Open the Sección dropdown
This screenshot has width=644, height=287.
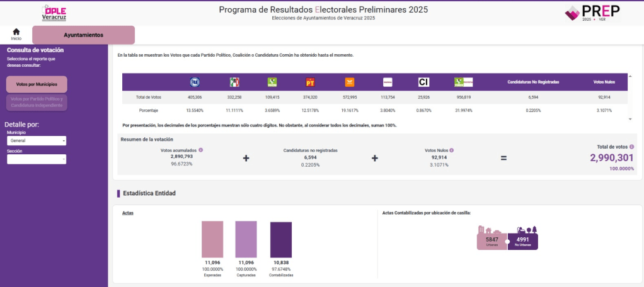pos(37,159)
